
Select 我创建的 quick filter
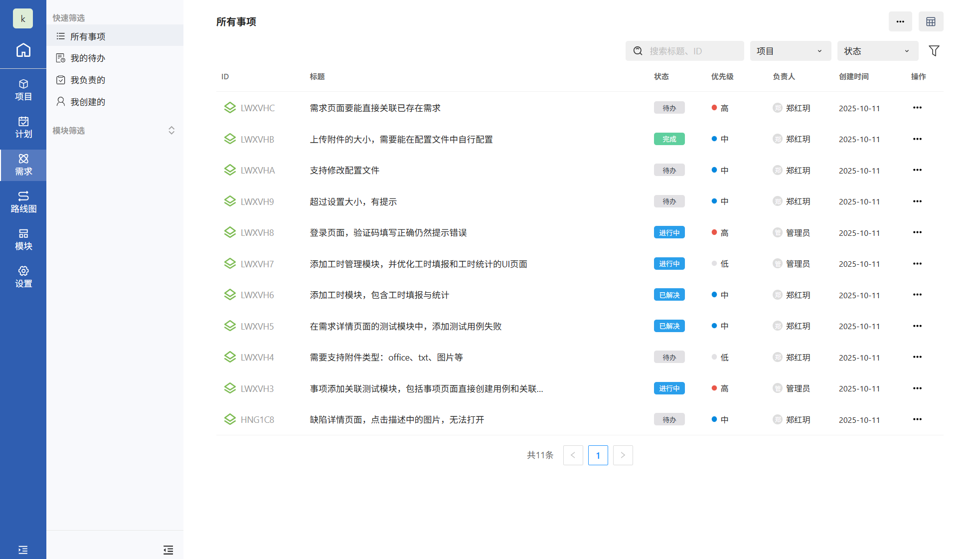pyautogui.click(x=88, y=102)
